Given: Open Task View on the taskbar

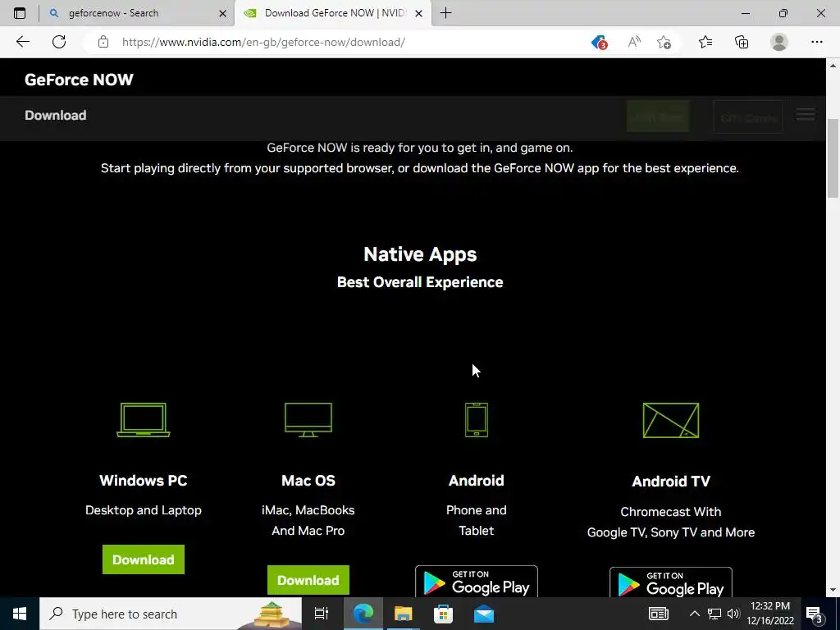Looking at the screenshot, I should (322, 614).
